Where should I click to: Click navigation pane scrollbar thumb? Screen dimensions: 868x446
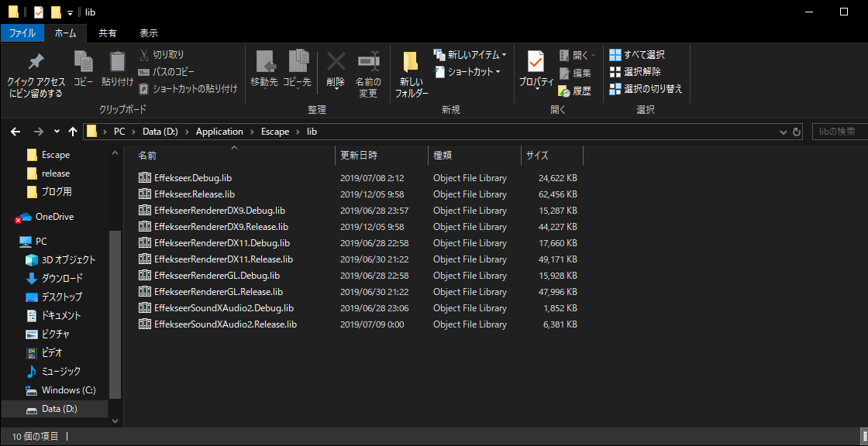[x=115, y=314]
